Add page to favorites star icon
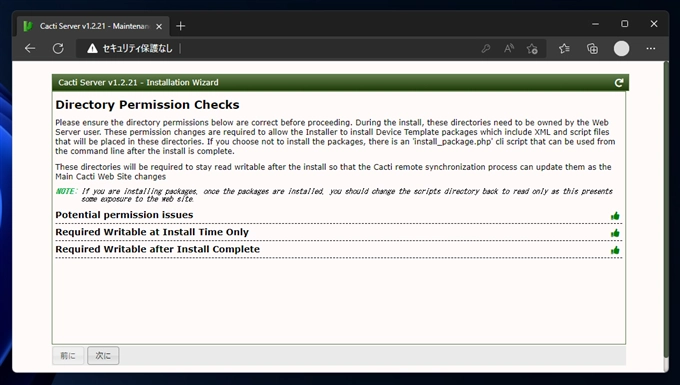 533,49
